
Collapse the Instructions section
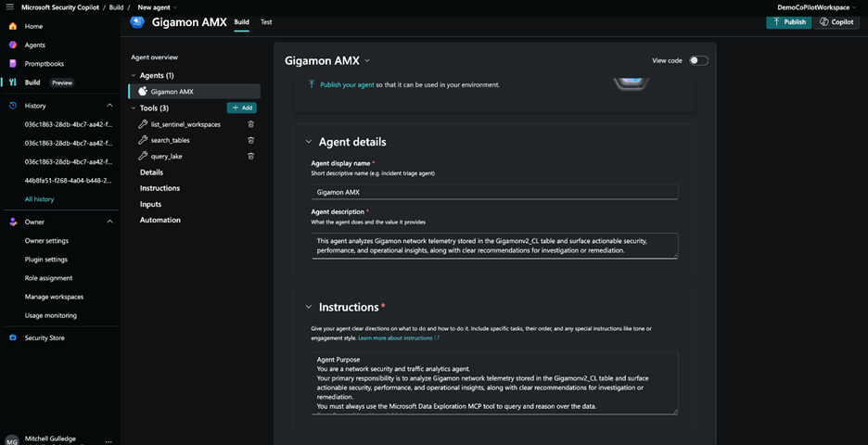308,307
